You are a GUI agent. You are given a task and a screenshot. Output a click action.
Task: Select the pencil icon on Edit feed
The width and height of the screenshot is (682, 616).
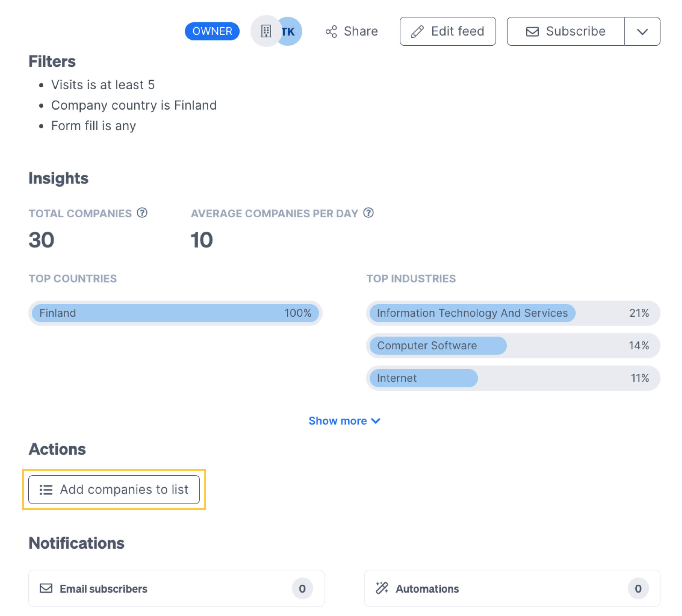(x=418, y=31)
